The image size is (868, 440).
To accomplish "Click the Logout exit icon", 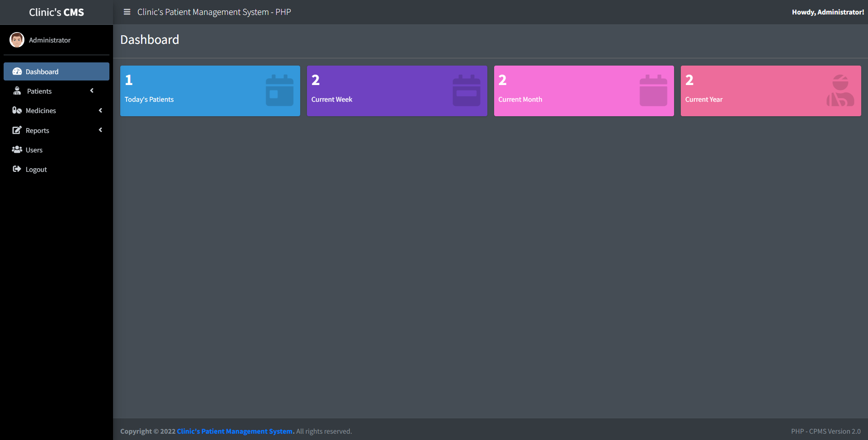I will point(17,169).
